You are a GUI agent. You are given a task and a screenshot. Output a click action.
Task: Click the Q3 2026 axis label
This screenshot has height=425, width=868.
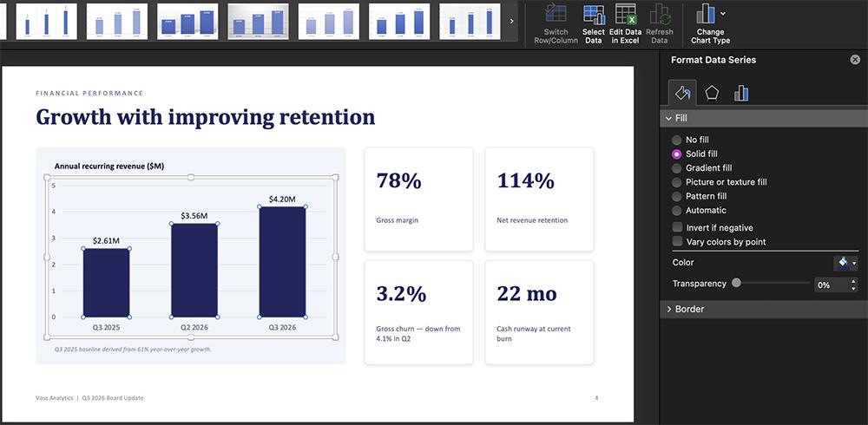tap(282, 328)
